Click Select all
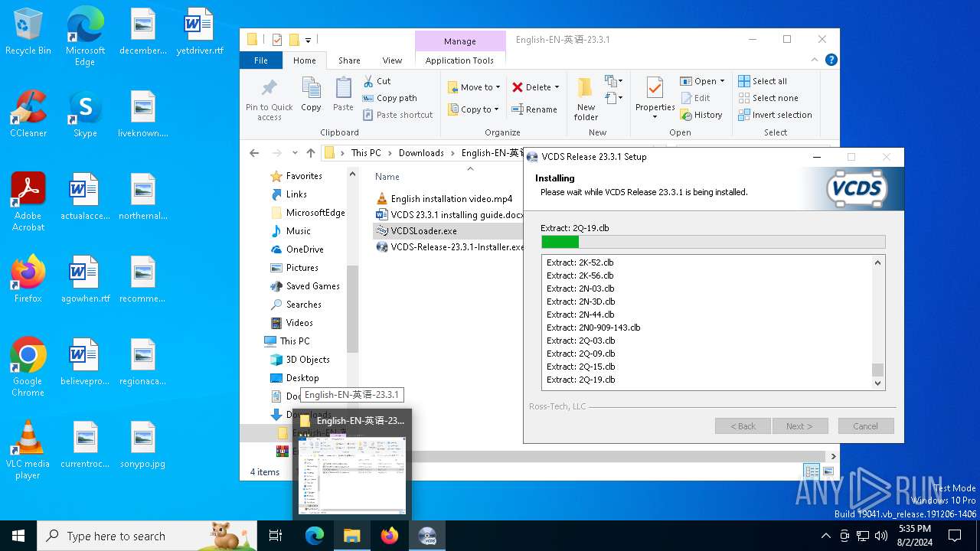980x551 pixels. [x=763, y=81]
